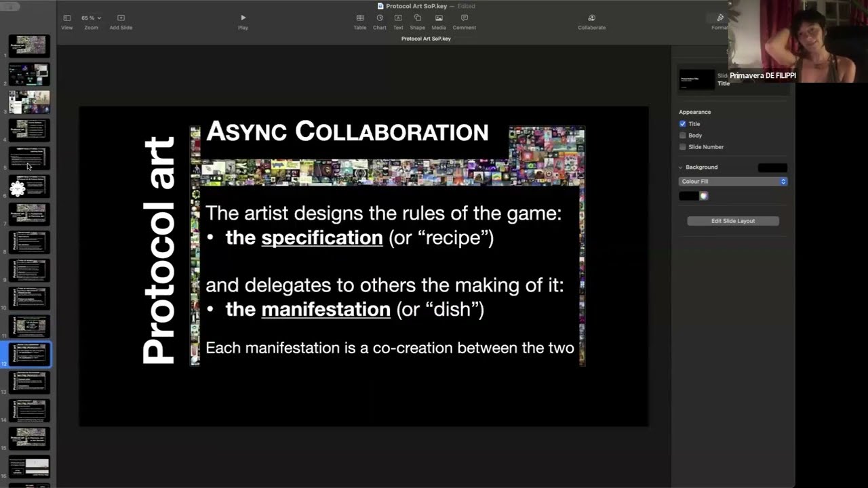Collapse the Background section chevron

680,167
